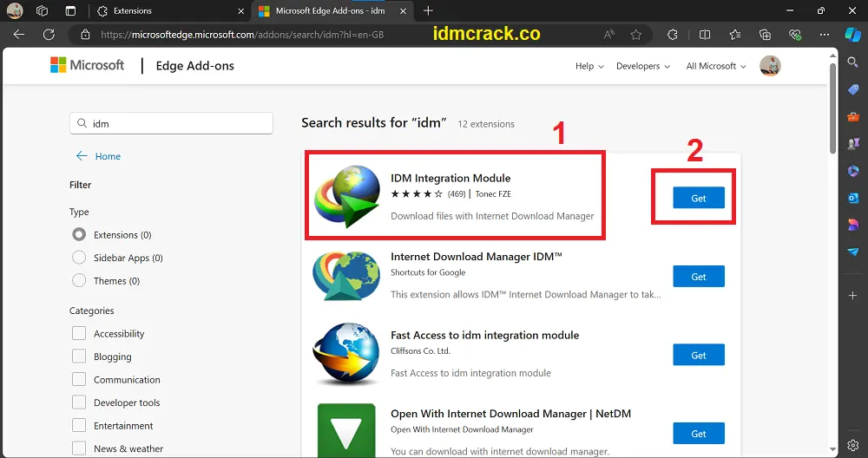Reload the page with the refresh icon
Viewport: 868px width, 458px height.
(x=49, y=35)
